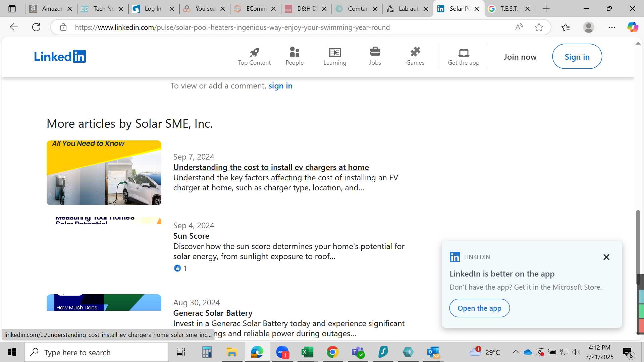
Task: Activate the Read aloud icon
Action: 519,27
